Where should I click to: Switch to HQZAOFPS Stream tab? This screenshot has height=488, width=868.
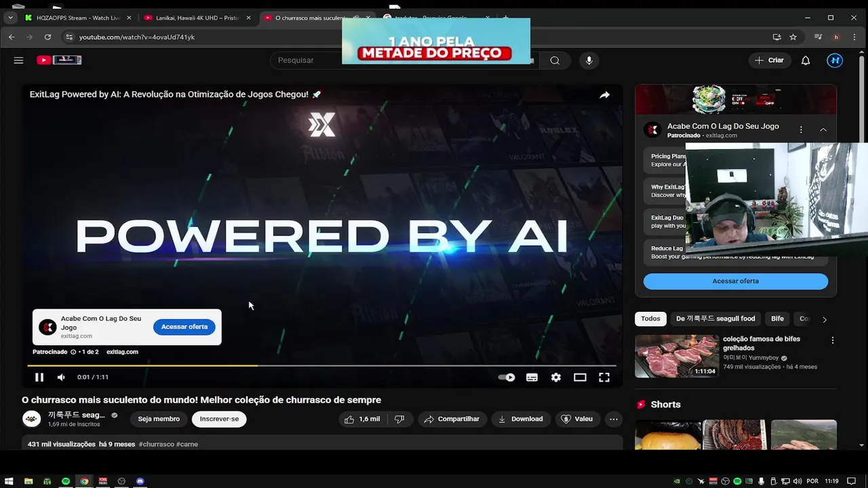[77, 18]
